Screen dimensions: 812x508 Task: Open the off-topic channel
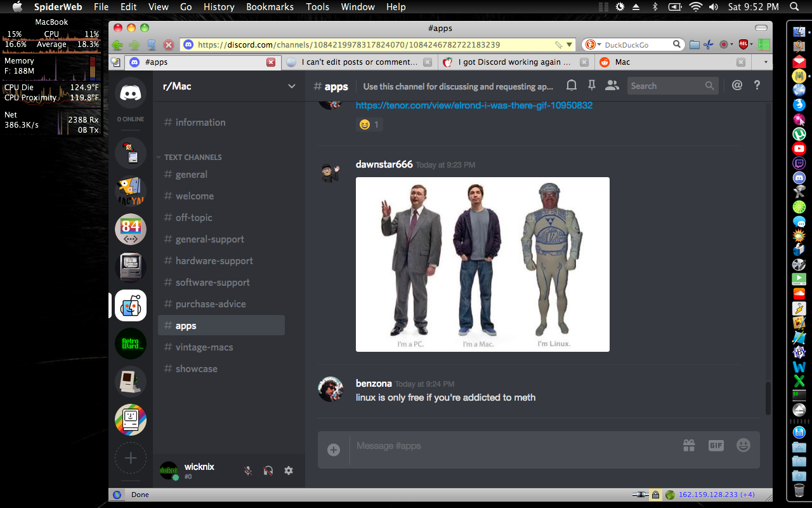(x=221, y=218)
